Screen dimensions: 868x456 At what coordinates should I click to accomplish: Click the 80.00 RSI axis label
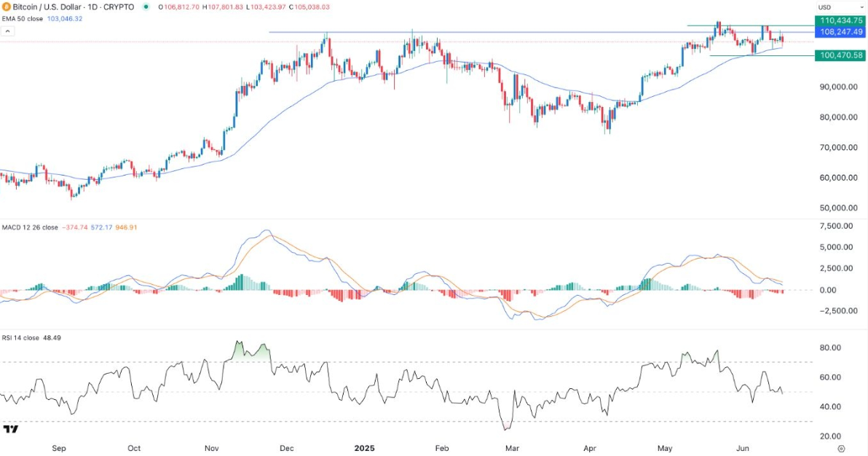(832, 348)
